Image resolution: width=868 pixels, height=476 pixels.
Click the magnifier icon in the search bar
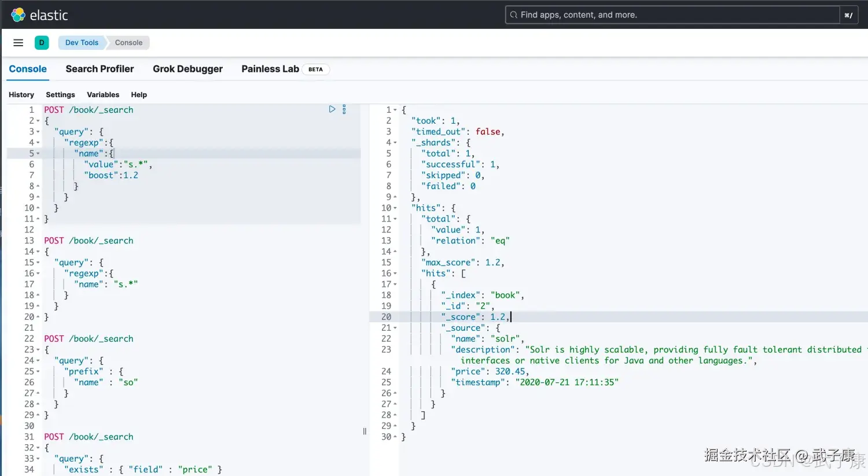514,14
